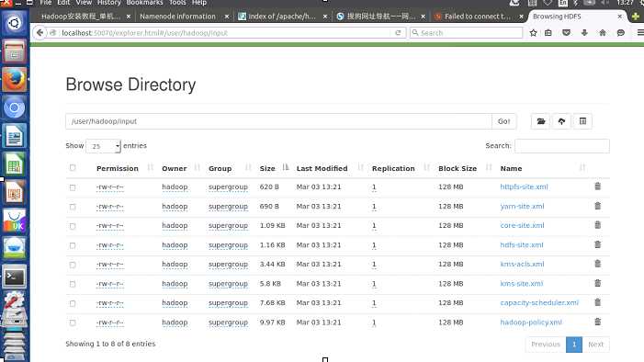The width and height of the screenshot is (644, 362).
Task: Click trash icon for hadoop-policy.xml
Action: (x=597, y=322)
